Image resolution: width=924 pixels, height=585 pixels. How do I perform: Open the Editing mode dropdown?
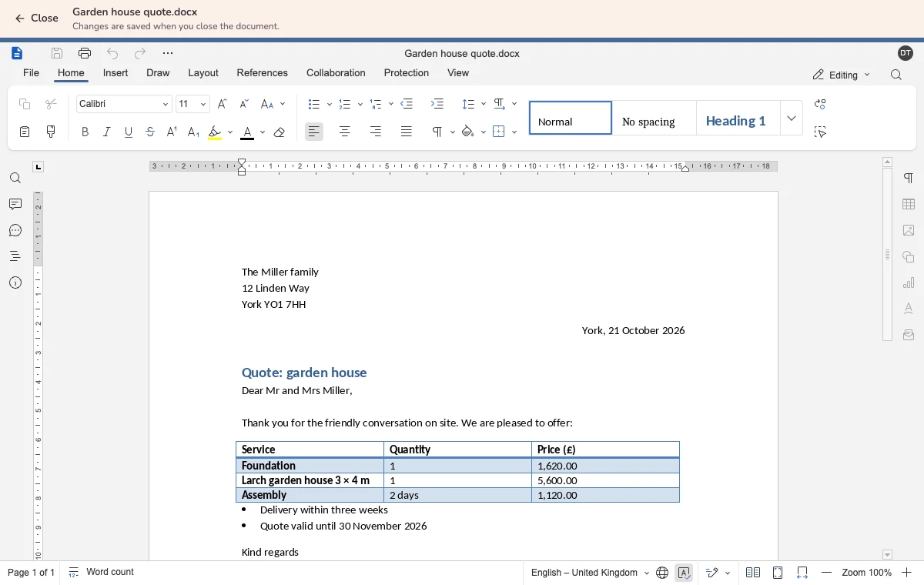pyautogui.click(x=841, y=75)
